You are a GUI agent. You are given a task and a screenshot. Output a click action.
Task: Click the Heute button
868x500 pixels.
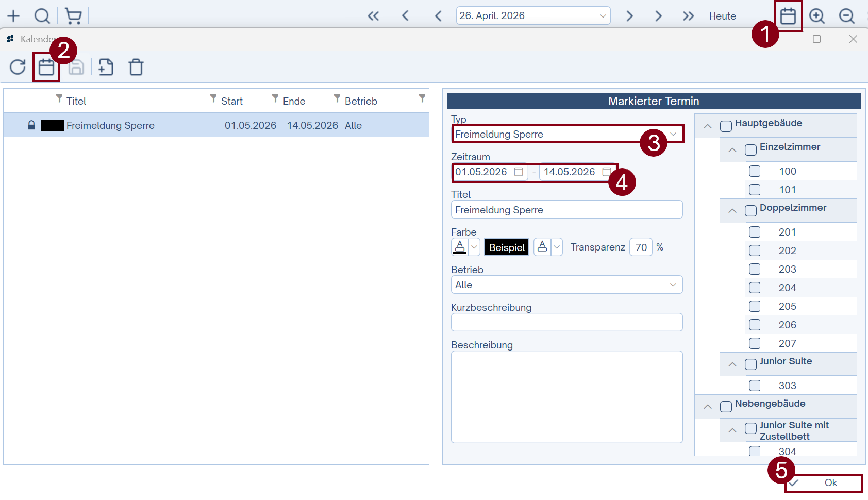[722, 16]
